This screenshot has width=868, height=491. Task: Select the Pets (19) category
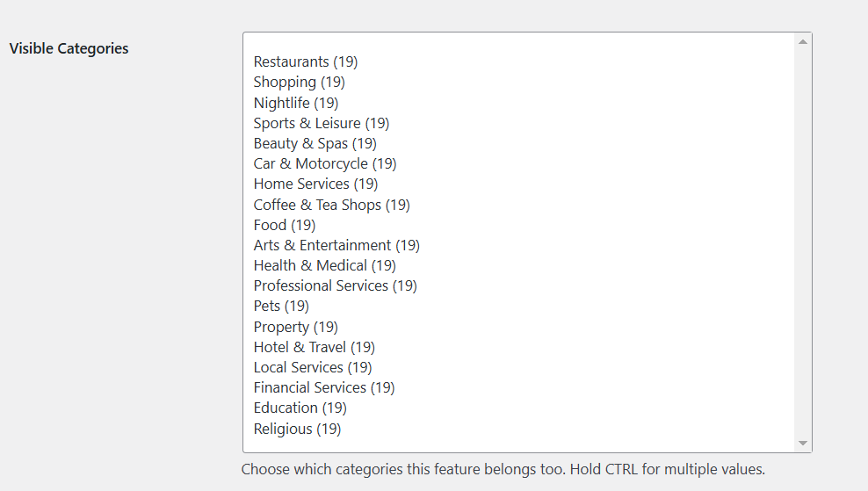(281, 306)
